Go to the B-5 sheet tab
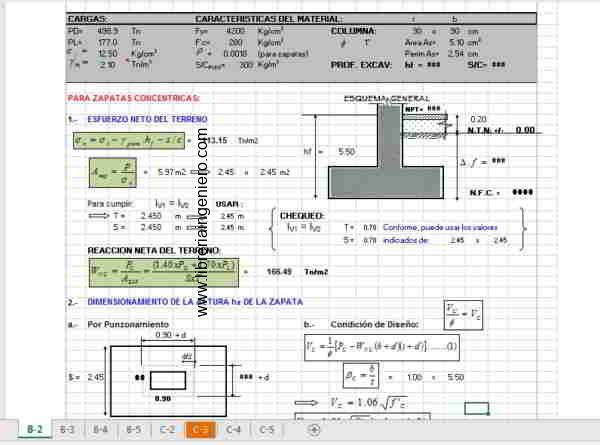The image size is (600, 445). tap(134, 430)
